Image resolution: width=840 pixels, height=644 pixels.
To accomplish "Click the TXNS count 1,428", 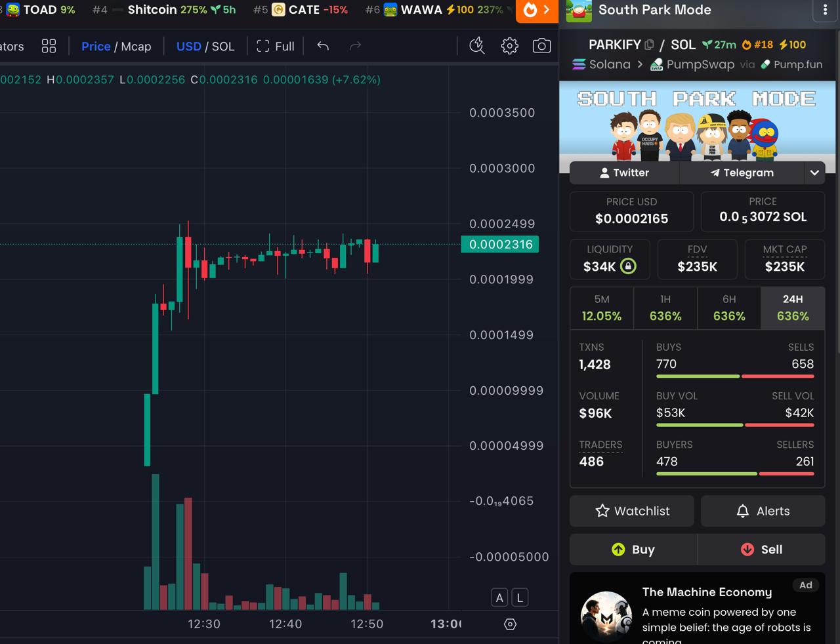I will tap(595, 365).
